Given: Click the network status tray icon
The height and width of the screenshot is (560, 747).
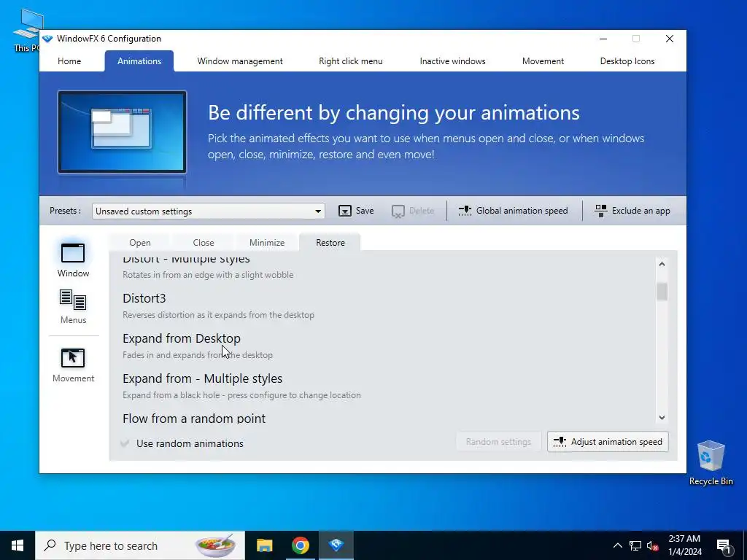Looking at the screenshot, I should (x=635, y=545).
